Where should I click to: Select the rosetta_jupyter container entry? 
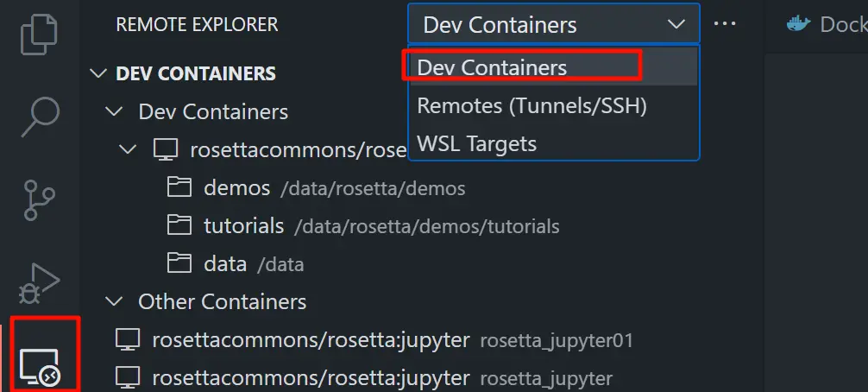[x=364, y=378]
